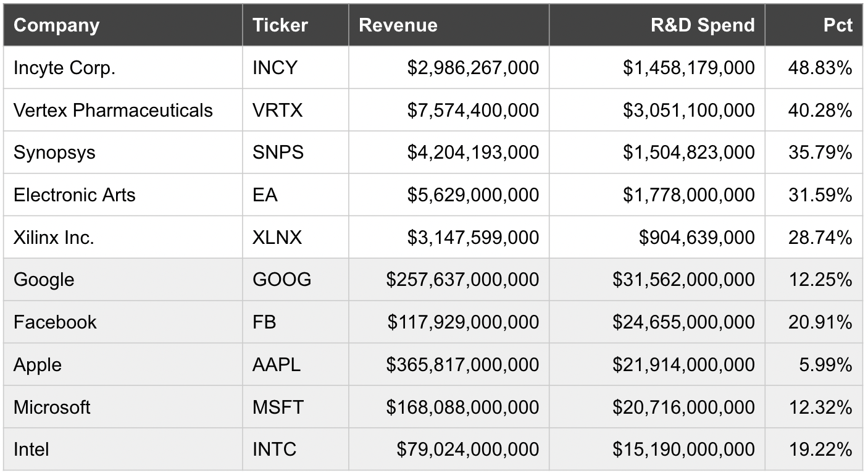Image resolution: width=868 pixels, height=473 pixels.
Task: Click the Pct column header
Action: point(837,25)
